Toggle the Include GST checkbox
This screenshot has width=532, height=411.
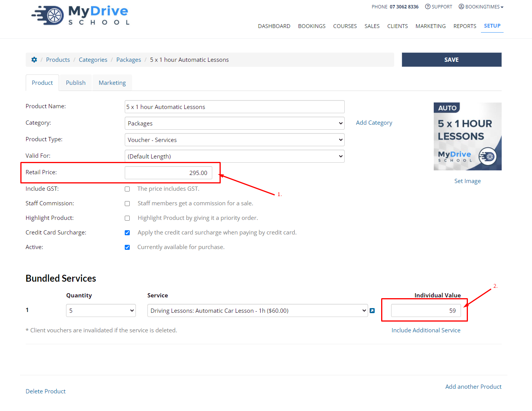pyautogui.click(x=127, y=189)
